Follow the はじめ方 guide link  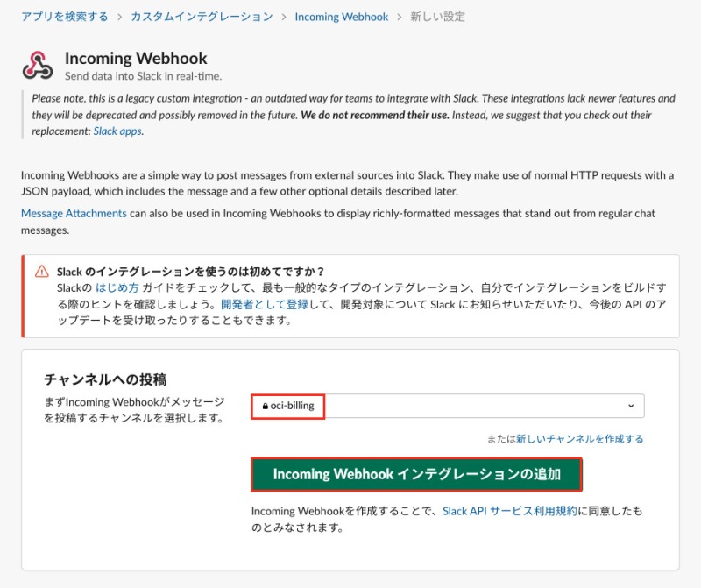pos(117,288)
